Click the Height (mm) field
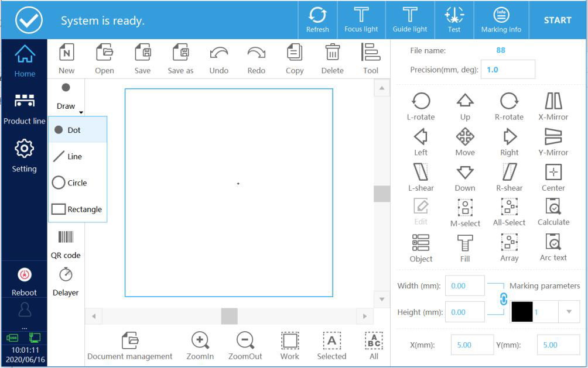The image size is (588, 368). (464, 312)
